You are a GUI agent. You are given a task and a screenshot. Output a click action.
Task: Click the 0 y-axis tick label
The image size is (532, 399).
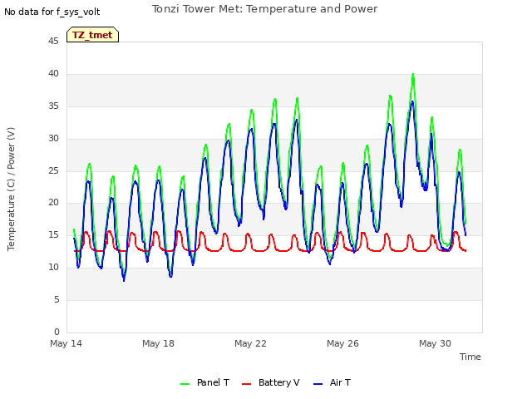coord(57,332)
